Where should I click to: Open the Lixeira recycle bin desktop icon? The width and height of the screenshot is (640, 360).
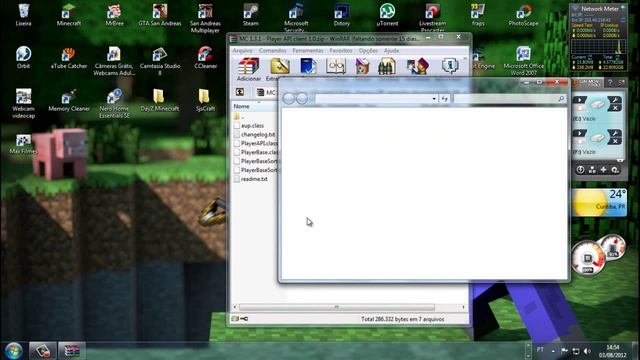pyautogui.click(x=23, y=15)
